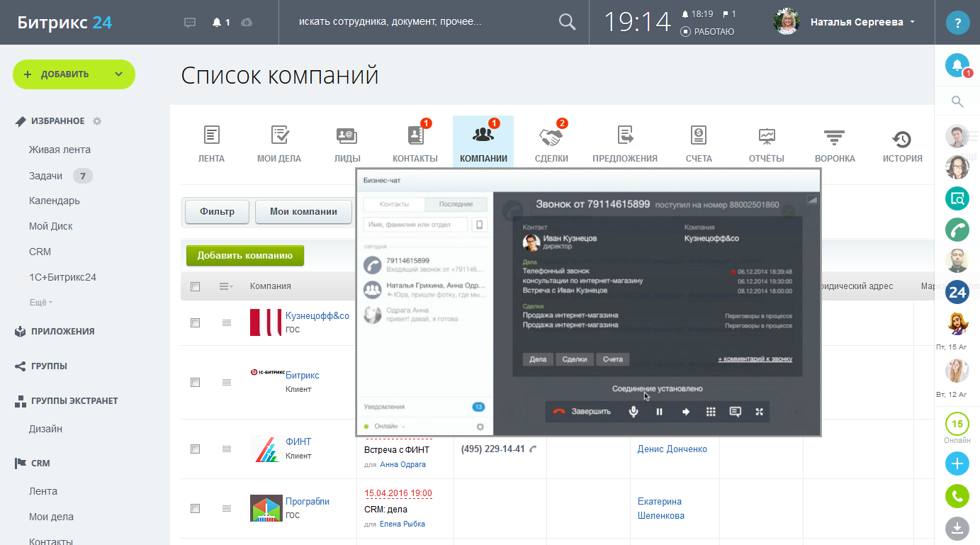Tick the checkbox for Кузнецофф&со row
This screenshot has height=545, width=980.
196,322
